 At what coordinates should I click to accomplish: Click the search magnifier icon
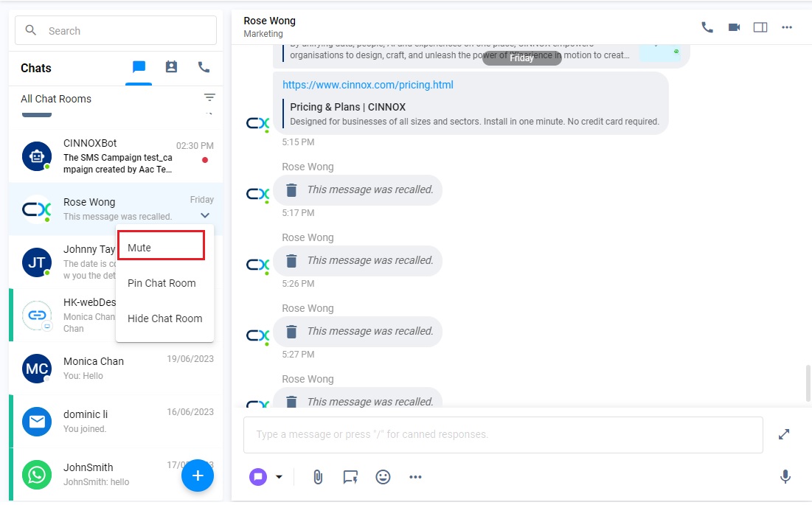coord(30,30)
